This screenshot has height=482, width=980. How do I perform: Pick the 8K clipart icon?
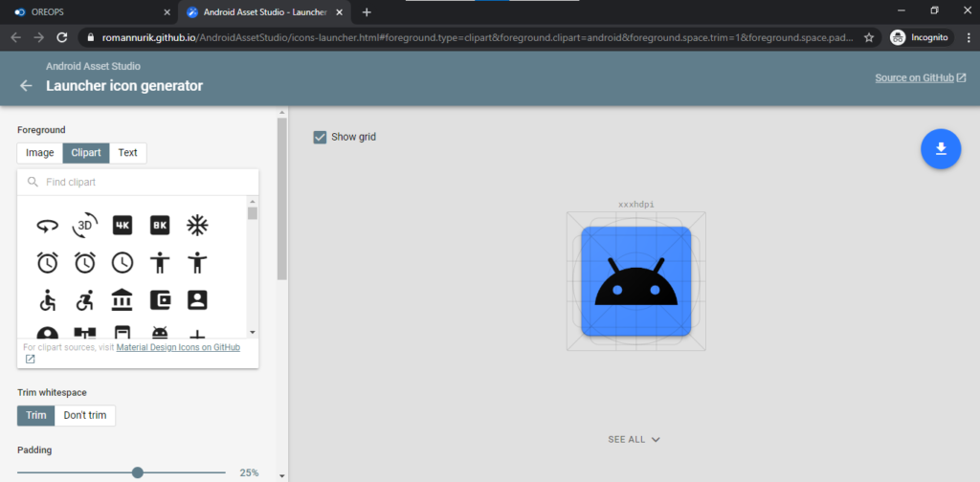pos(160,226)
